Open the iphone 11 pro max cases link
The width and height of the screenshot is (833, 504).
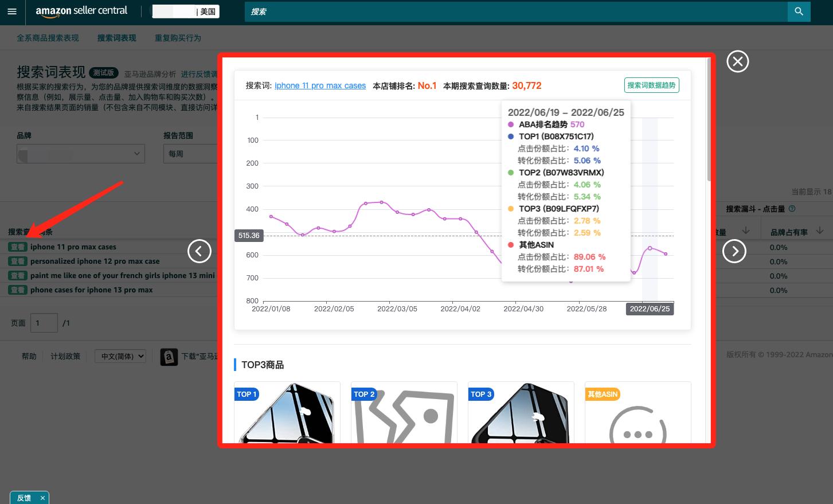point(320,85)
